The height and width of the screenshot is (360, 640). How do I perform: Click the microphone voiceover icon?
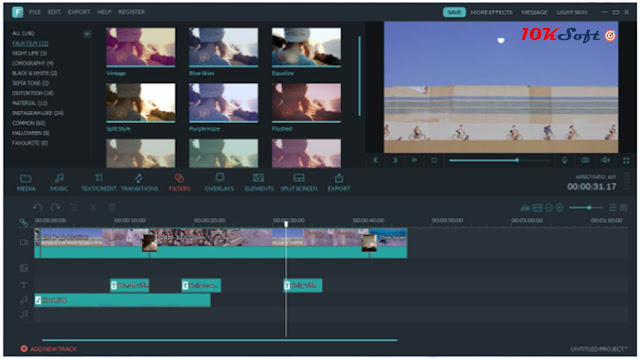click(x=564, y=160)
